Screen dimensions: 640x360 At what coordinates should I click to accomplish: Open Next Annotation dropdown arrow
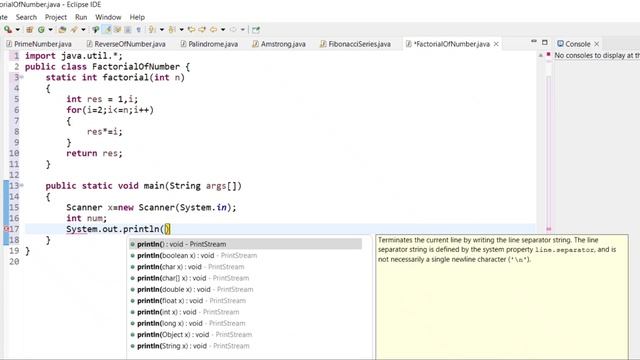click(x=162, y=29)
